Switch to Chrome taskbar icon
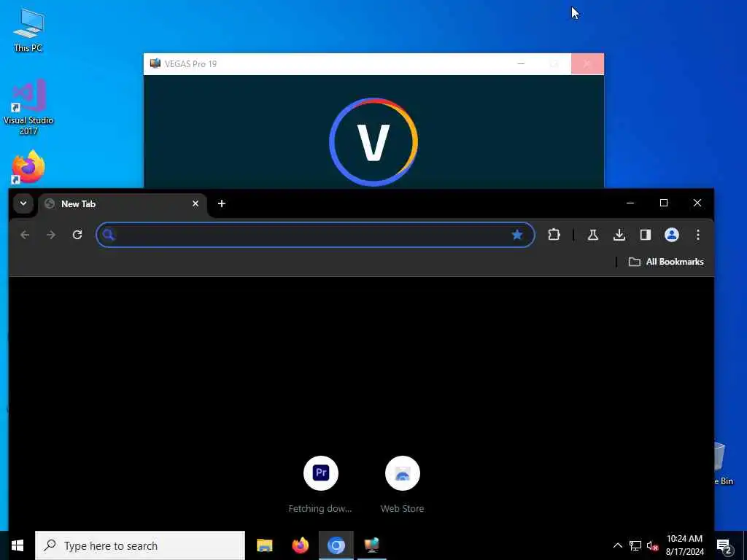This screenshot has width=747, height=560. tap(336, 545)
